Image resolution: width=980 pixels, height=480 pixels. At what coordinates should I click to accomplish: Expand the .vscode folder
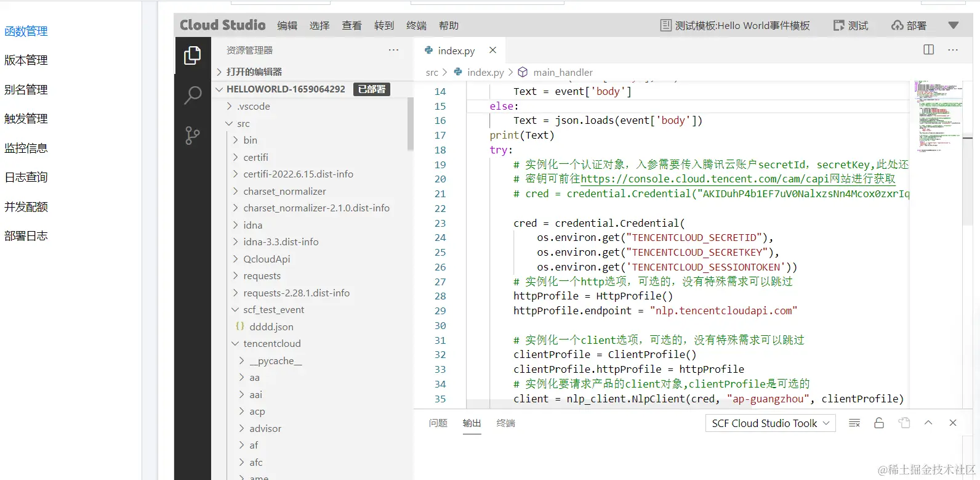[x=310, y=106]
